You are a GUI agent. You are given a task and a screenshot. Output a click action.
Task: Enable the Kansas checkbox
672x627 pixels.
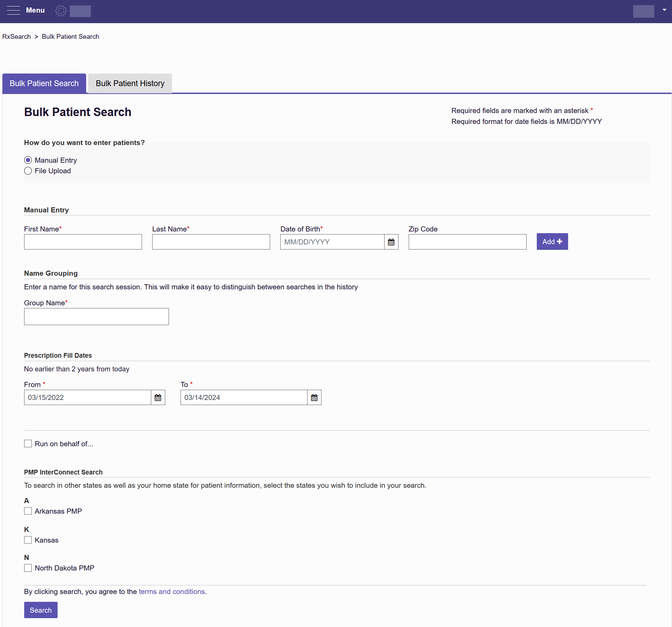[28, 540]
